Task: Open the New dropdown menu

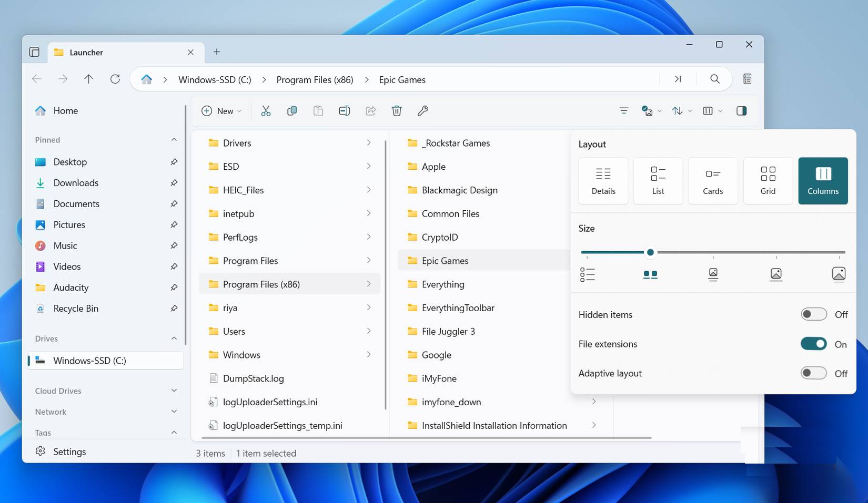Action: 221,111
